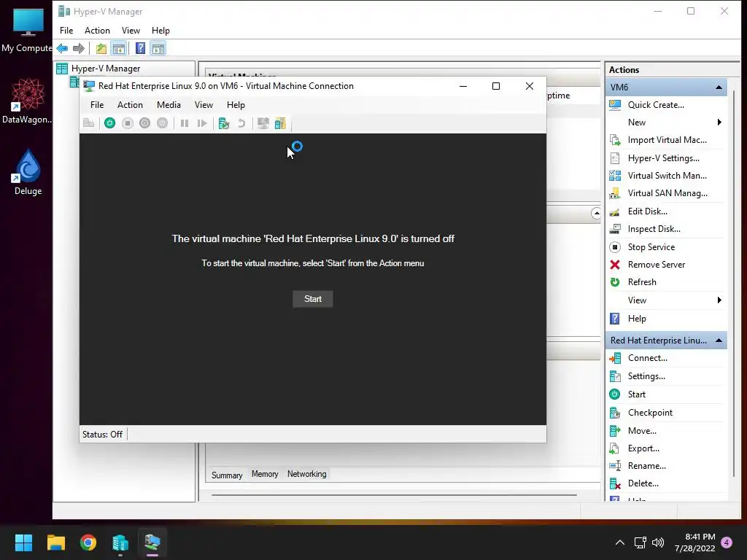Click Edit Disk in Actions pane
The height and width of the screenshot is (560, 747).
[648, 211]
